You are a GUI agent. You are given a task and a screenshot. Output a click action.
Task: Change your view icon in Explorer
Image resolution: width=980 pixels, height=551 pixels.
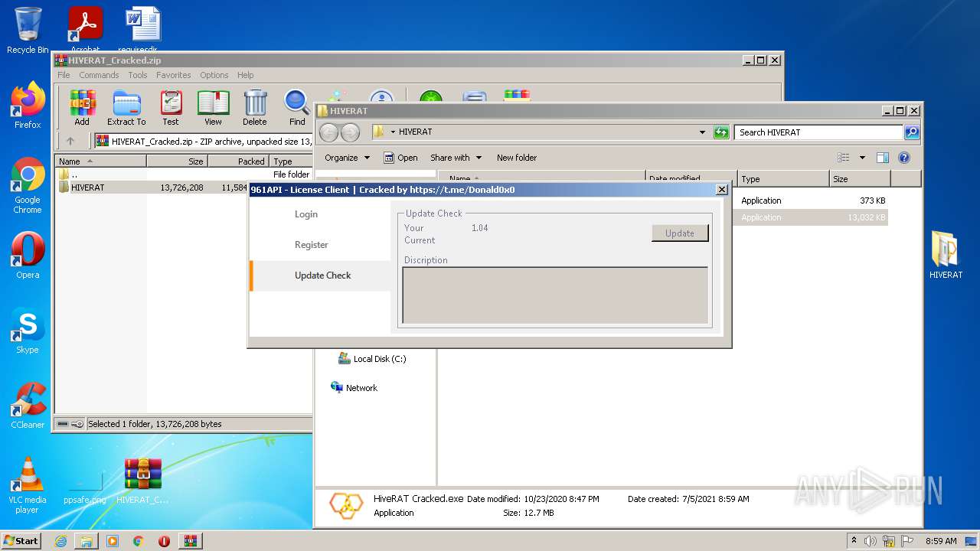click(x=843, y=158)
